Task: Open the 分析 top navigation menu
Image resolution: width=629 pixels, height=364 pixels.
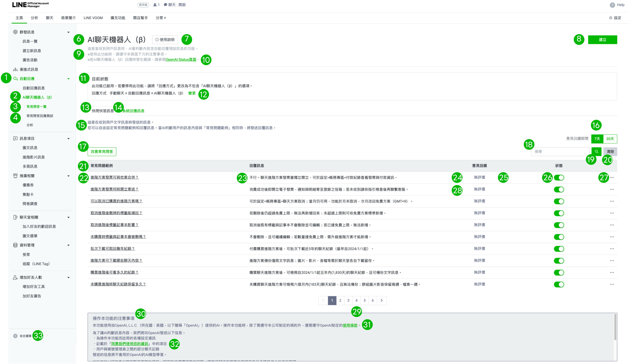Action: pyautogui.click(x=34, y=18)
